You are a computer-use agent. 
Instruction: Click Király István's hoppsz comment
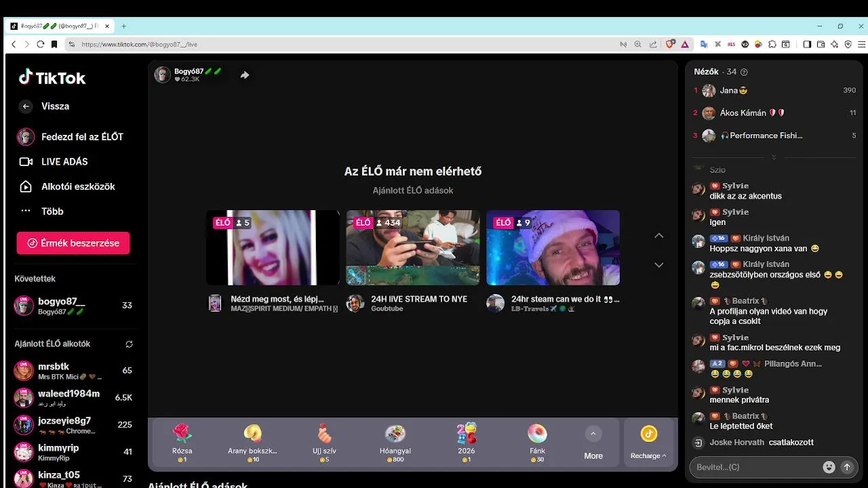(764, 249)
